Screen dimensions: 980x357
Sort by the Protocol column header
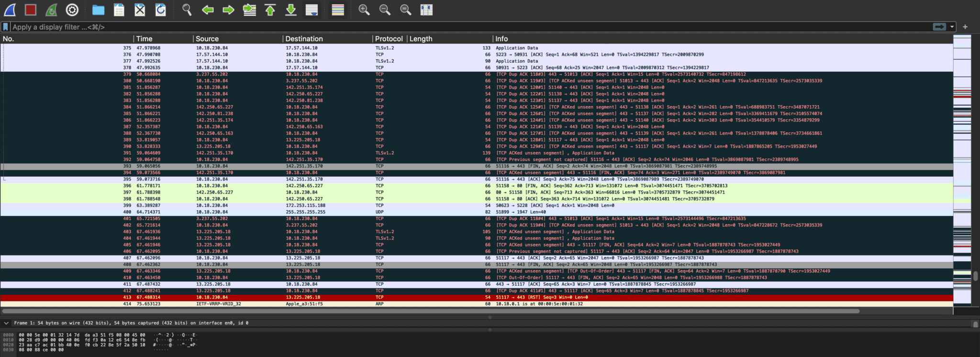pyautogui.click(x=390, y=39)
